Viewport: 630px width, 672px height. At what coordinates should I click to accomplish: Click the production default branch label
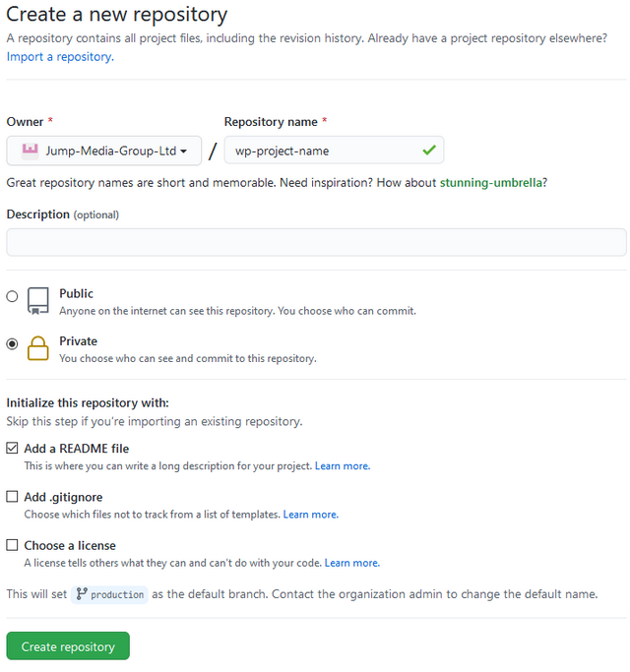point(117,594)
